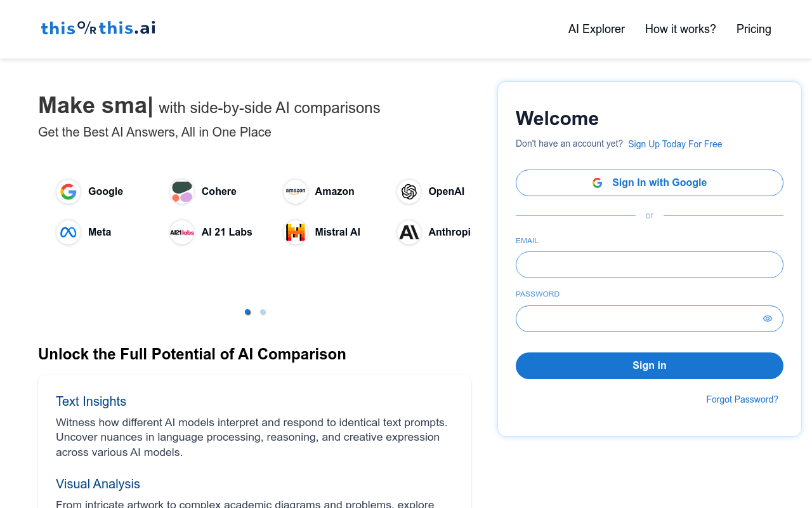This screenshot has width=812, height=508.
Task: Select the first carousel dot indicator
Action: [x=248, y=312]
